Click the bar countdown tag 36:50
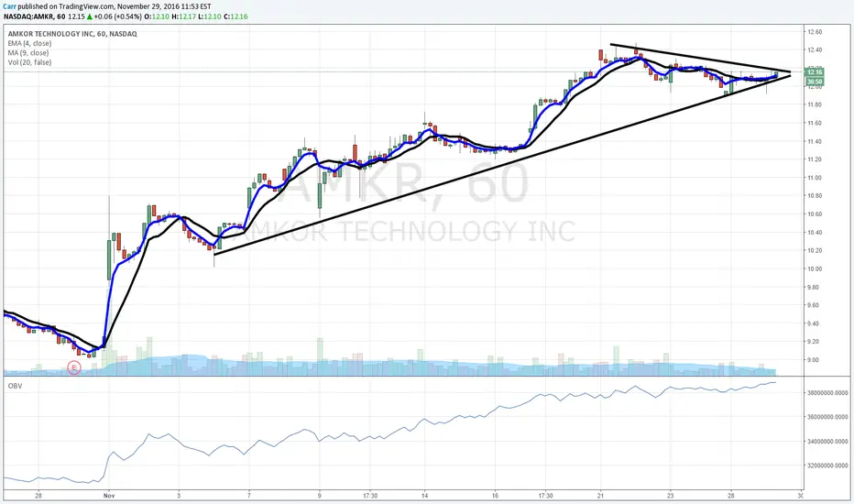The height and width of the screenshot is (504, 854). click(815, 82)
